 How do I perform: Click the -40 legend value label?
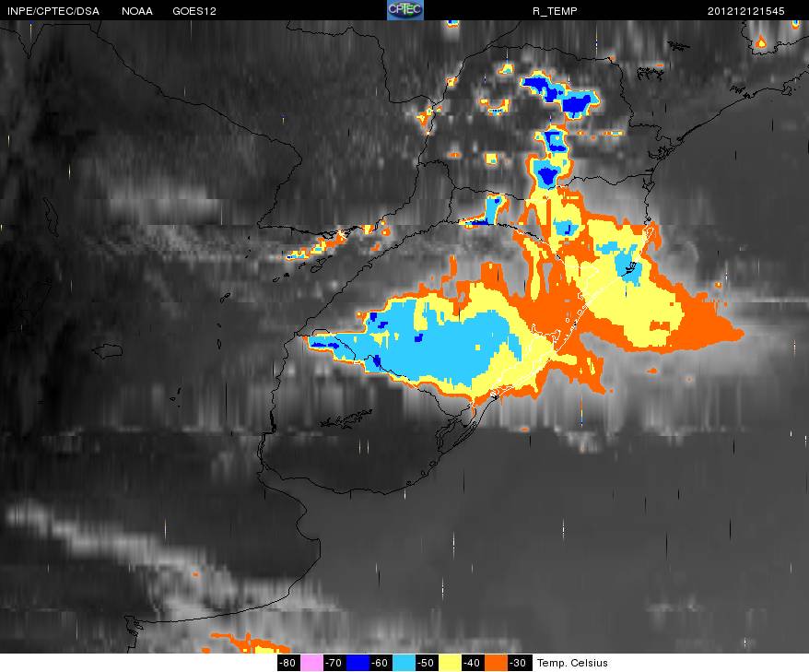coord(473,663)
